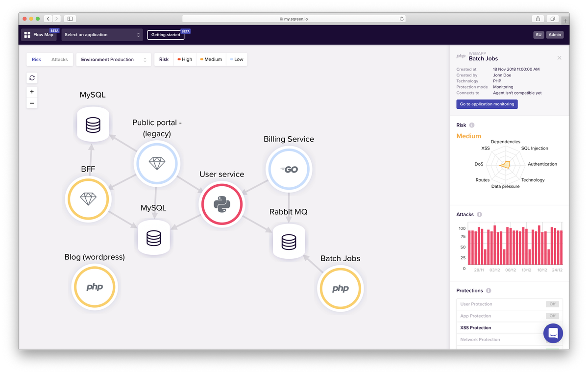Open the Safari tab overview icon

click(x=553, y=19)
